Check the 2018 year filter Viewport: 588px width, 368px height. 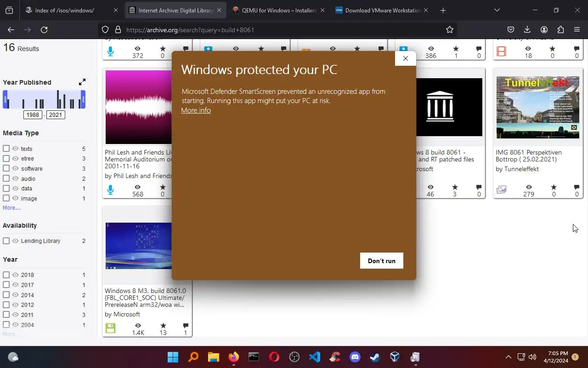(6, 275)
